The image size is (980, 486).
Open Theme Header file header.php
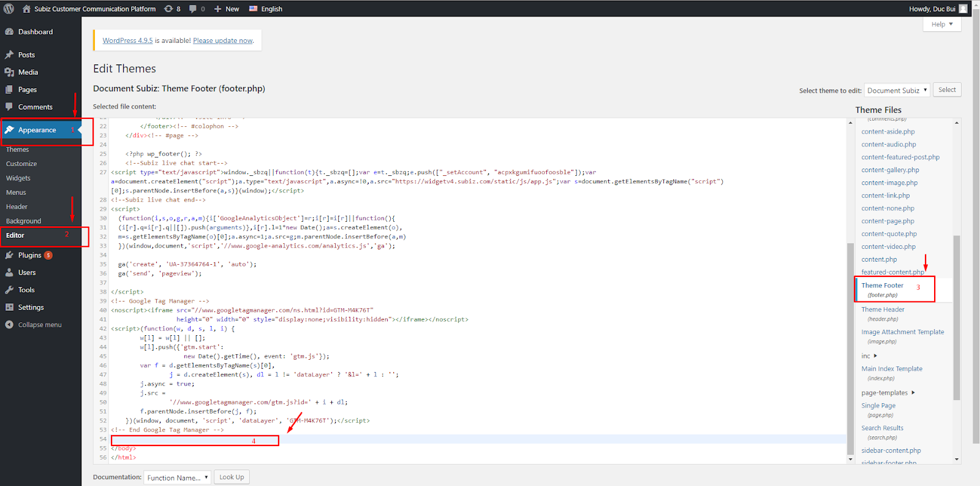883,309
